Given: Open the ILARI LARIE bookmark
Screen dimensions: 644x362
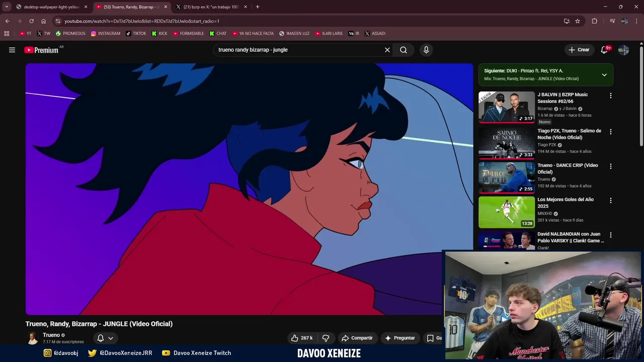Looking at the screenshot, I should click(x=329, y=33).
